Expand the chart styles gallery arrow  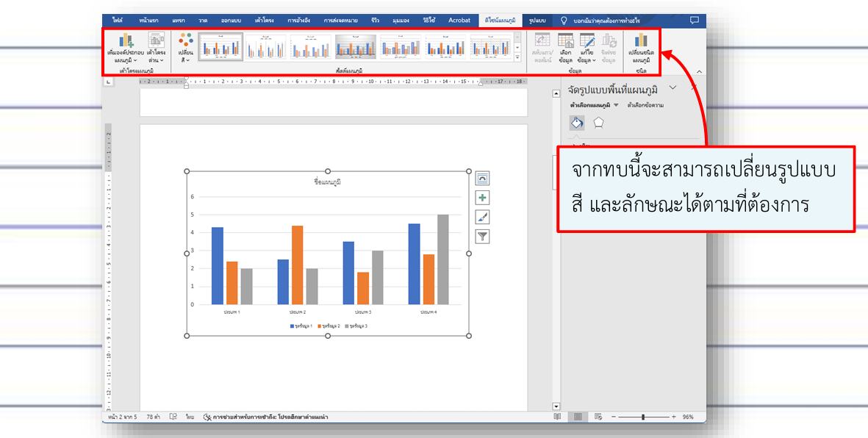point(517,56)
